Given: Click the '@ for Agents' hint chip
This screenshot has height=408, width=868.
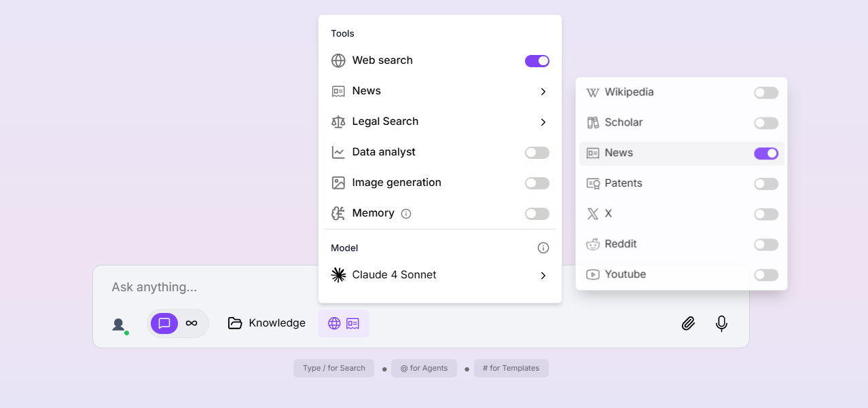Looking at the screenshot, I should 424,369.
